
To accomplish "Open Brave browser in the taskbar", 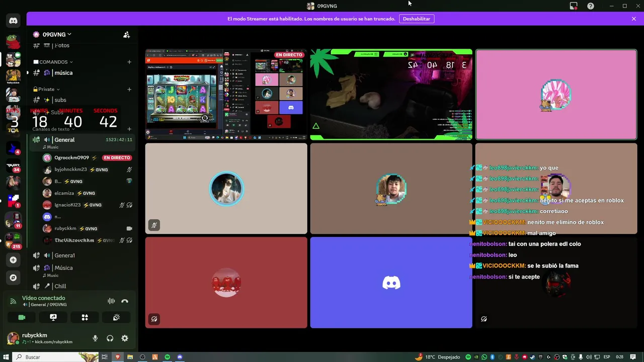I will [118, 357].
